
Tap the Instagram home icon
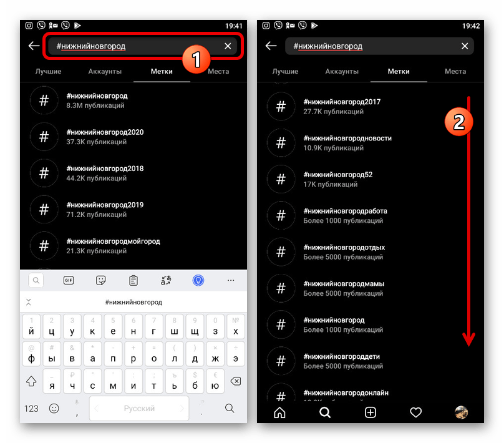pos(279,412)
